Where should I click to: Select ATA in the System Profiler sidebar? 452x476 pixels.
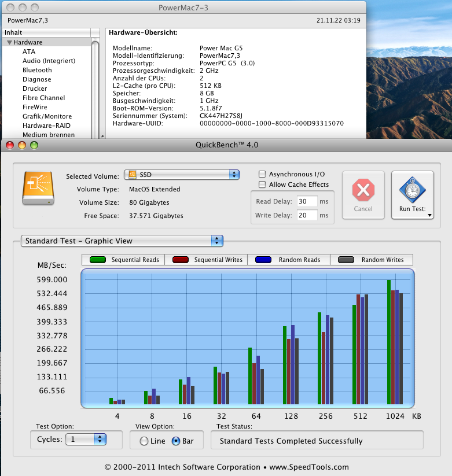pos(29,51)
